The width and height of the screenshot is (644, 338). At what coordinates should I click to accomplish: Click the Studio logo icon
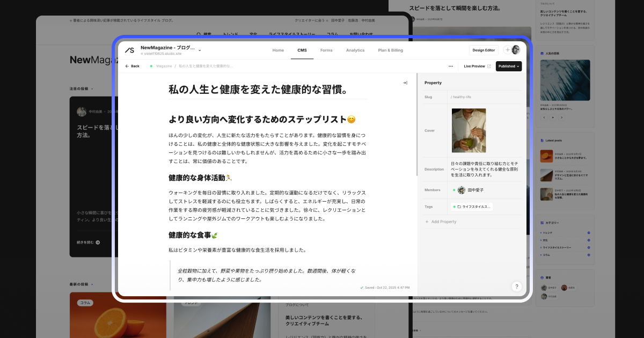(x=129, y=50)
